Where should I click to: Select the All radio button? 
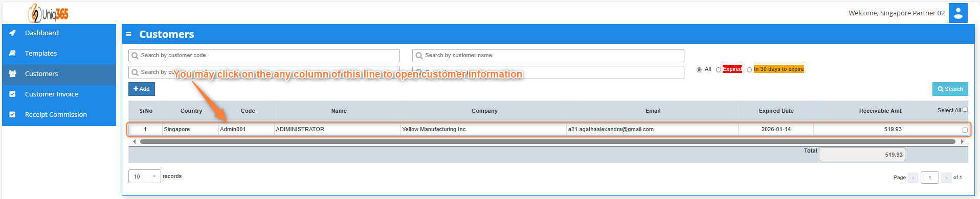[699, 69]
